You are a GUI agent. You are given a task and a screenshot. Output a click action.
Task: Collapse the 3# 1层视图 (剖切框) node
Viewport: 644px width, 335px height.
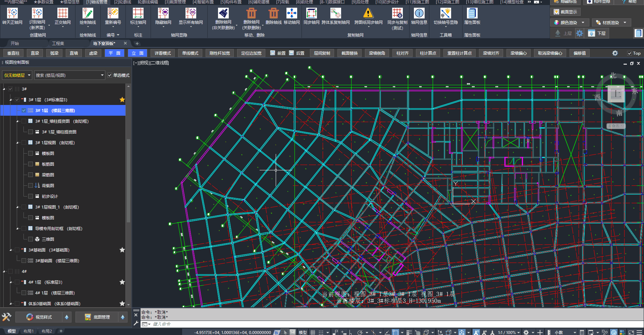coord(17,143)
